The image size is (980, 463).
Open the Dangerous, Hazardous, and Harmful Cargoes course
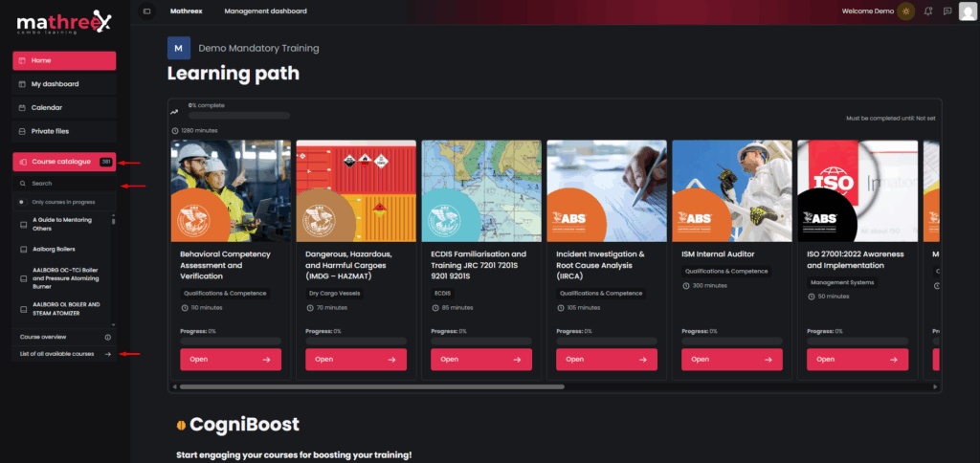(356, 360)
